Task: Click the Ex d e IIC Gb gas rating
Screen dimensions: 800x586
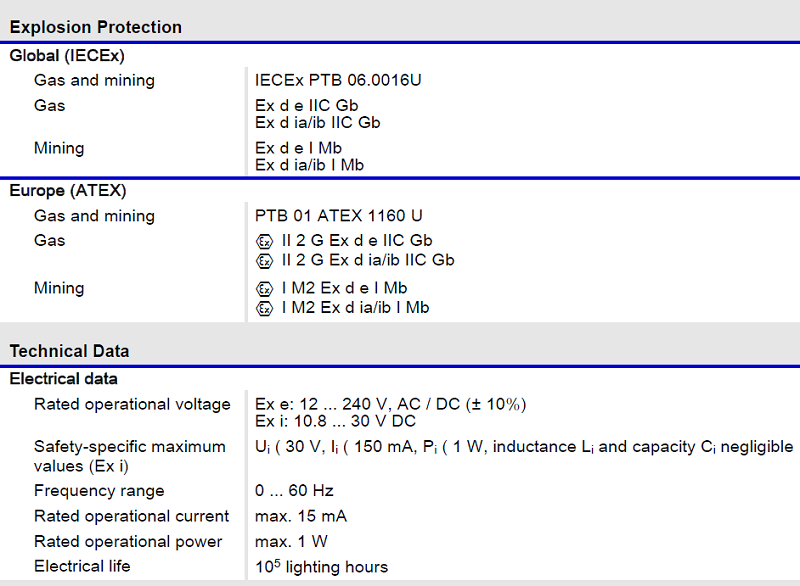Action: tap(307, 106)
